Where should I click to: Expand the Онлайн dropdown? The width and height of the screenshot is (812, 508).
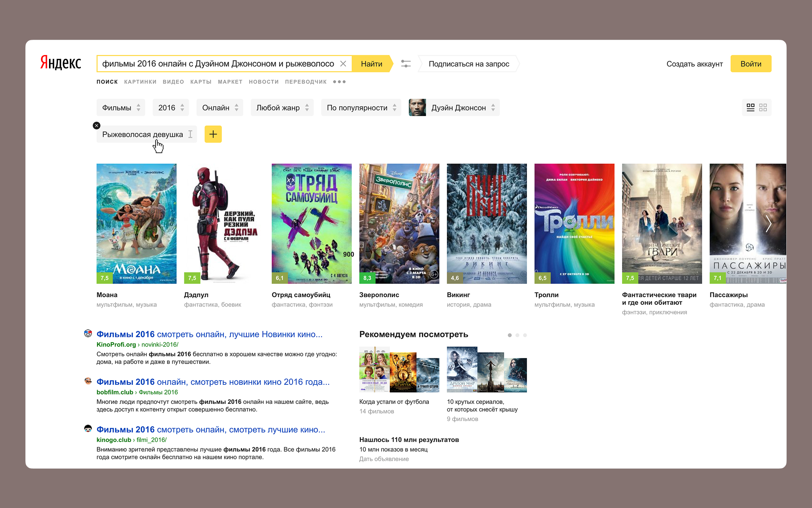pos(220,108)
